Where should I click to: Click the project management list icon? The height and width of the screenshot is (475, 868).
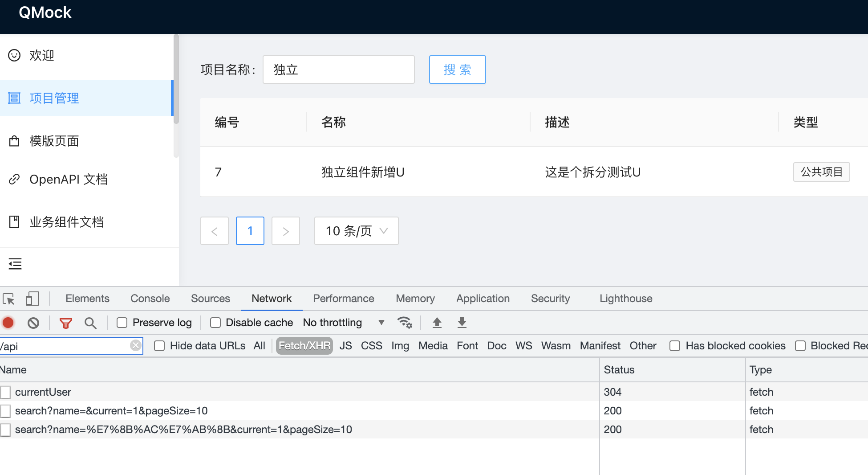click(14, 98)
